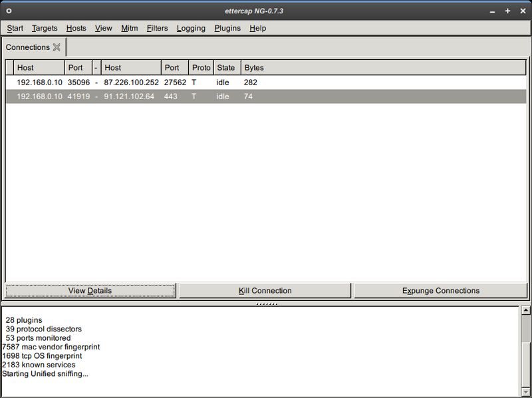The image size is (532, 398).
Task: Click the 'Starting Unified sniffing...' line
Action: (45, 374)
